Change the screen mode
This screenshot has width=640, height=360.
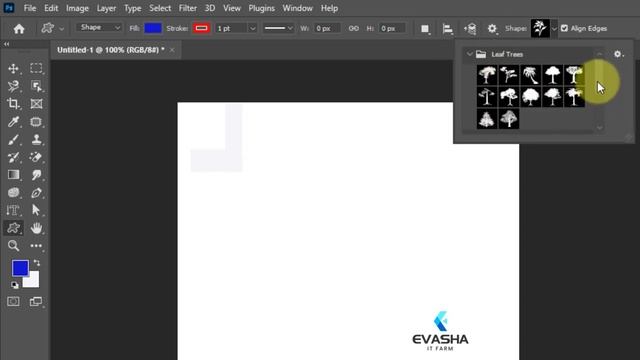pyautogui.click(x=36, y=302)
